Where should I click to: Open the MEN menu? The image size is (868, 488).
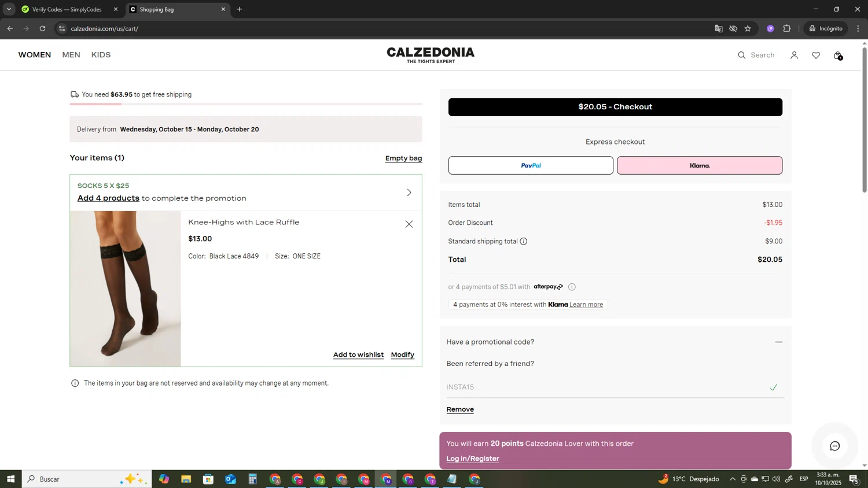[71, 55]
